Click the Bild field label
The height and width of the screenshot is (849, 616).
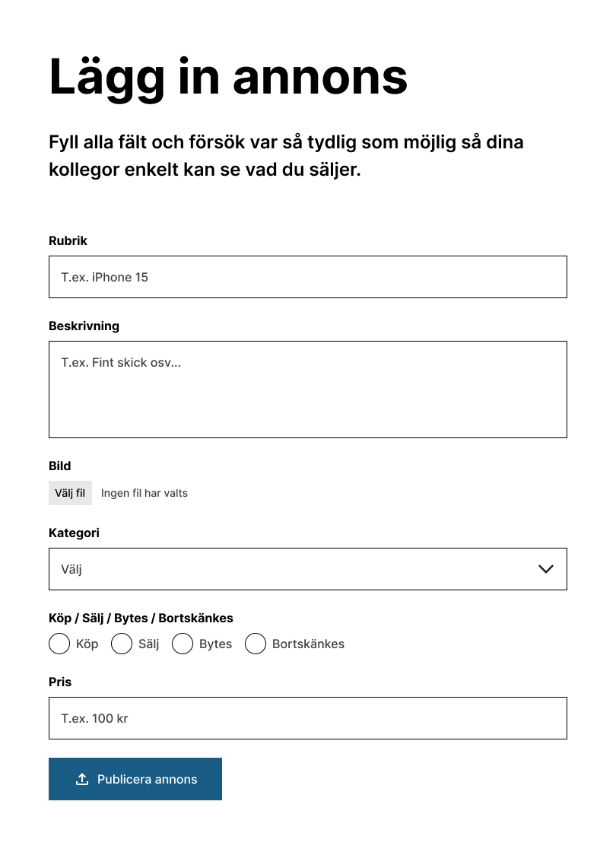(59, 466)
